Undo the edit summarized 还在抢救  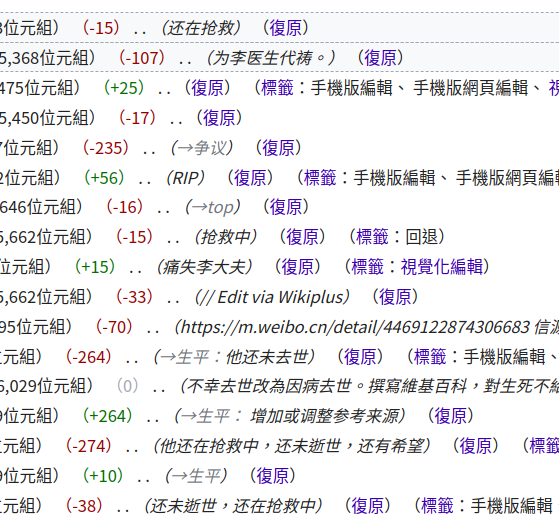click(x=286, y=28)
